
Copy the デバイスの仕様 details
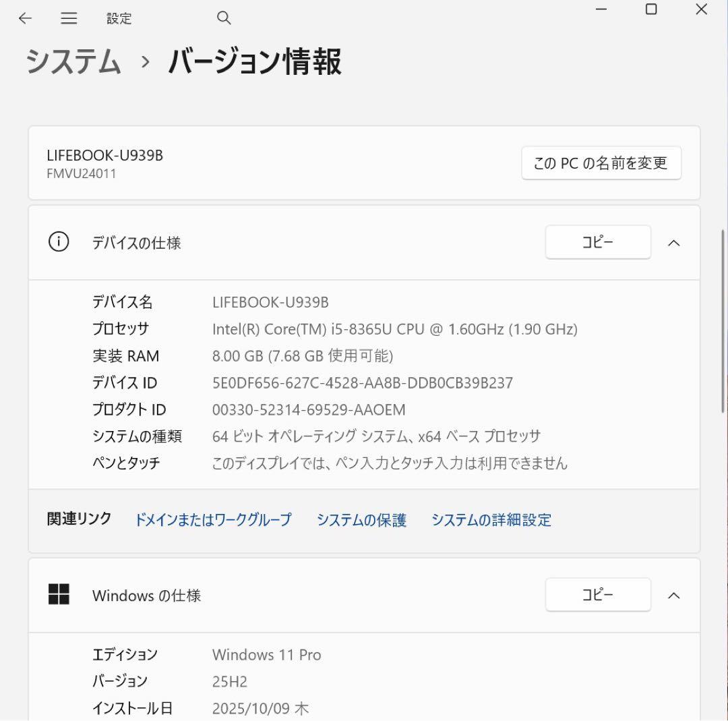point(597,242)
